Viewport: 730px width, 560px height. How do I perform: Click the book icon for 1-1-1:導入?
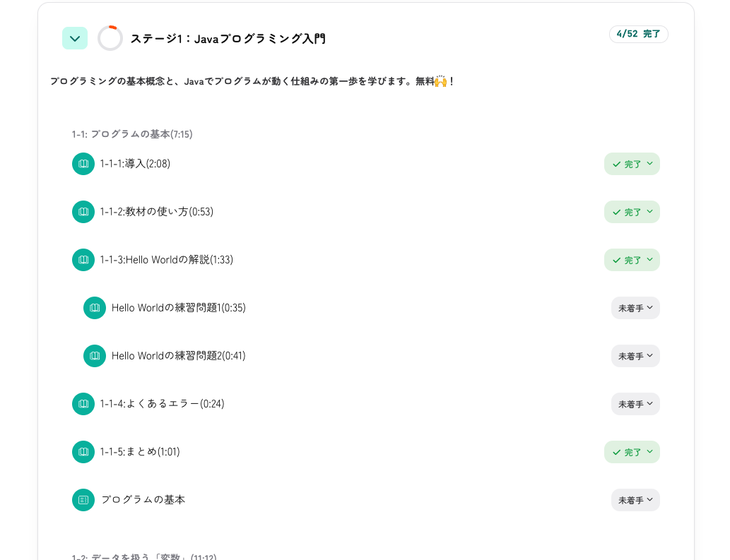[x=83, y=164]
